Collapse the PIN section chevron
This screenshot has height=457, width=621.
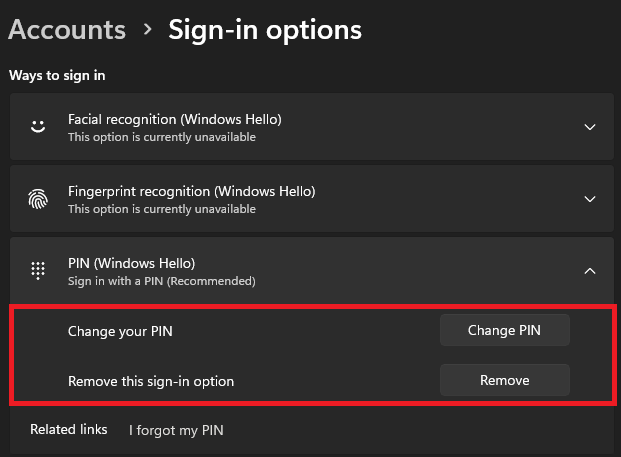590,271
